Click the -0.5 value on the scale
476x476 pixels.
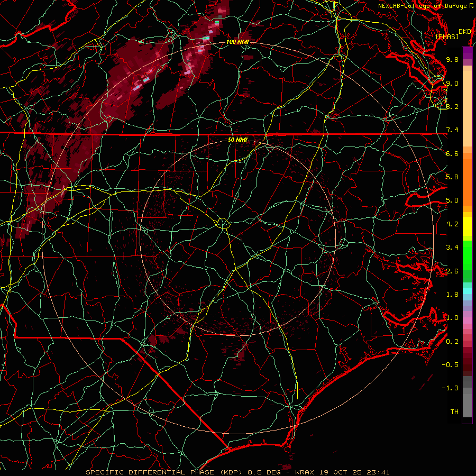450,365
